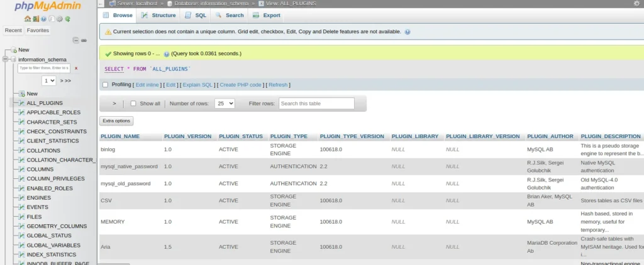Click help icon in the warning notice
644x265 pixels.
407,31
